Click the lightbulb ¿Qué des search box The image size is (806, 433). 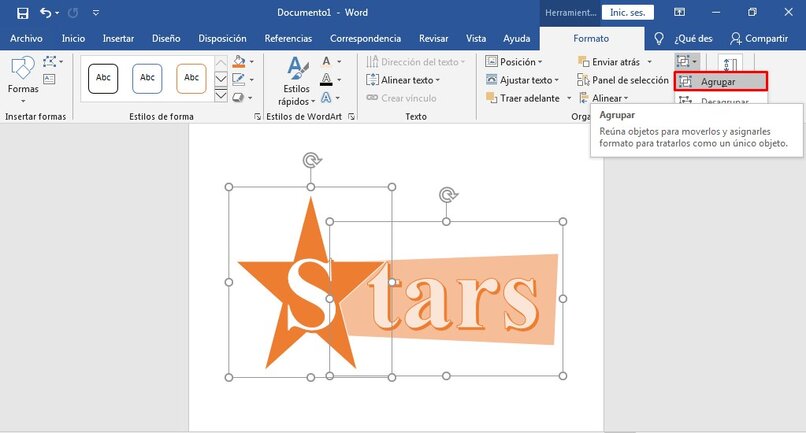[x=683, y=38]
